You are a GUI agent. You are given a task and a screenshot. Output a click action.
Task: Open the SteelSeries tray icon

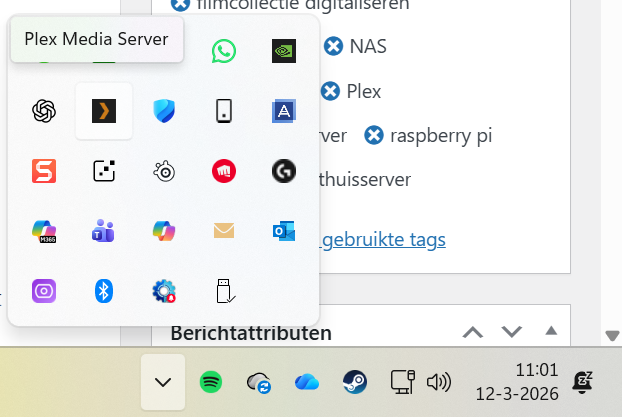point(164,171)
